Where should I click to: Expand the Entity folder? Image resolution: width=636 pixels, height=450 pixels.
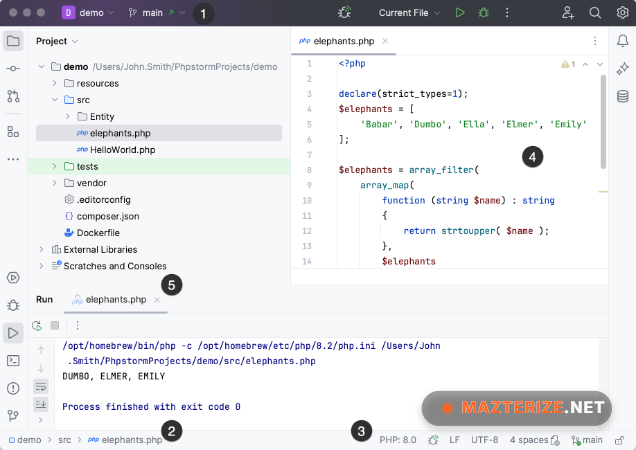point(68,116)
